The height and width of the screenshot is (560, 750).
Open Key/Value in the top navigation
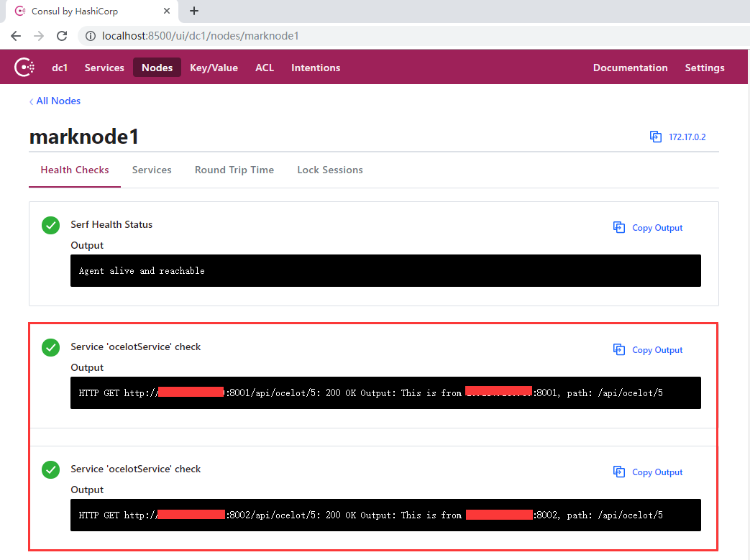[x=214, y=68]
